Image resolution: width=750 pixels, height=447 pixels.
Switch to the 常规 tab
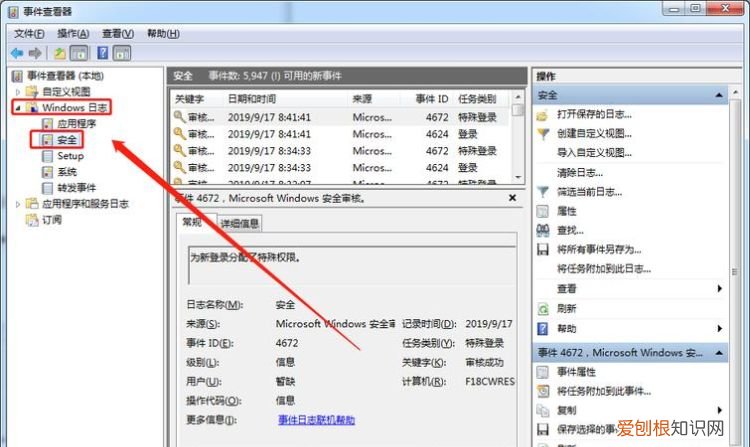click(x=192, y=222)
